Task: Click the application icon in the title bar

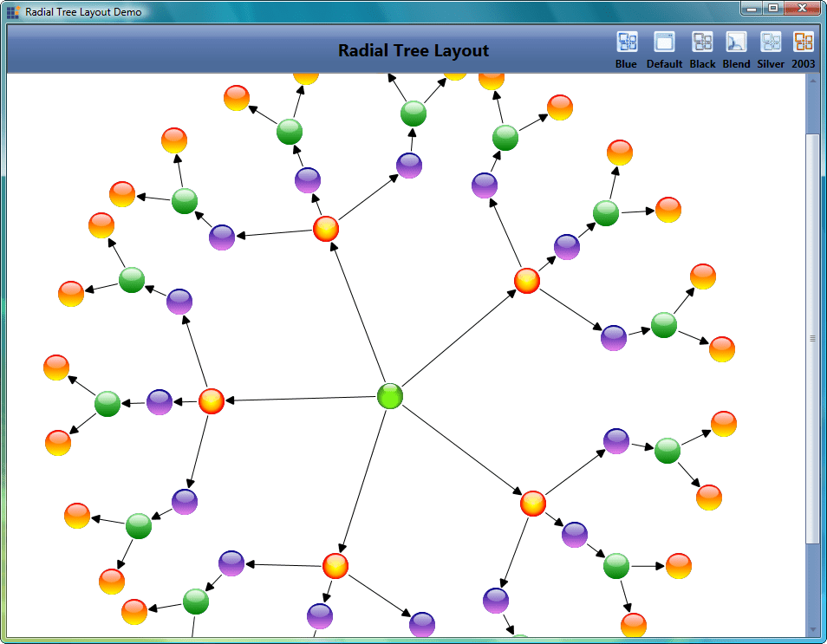Action: tap(14, 11)
